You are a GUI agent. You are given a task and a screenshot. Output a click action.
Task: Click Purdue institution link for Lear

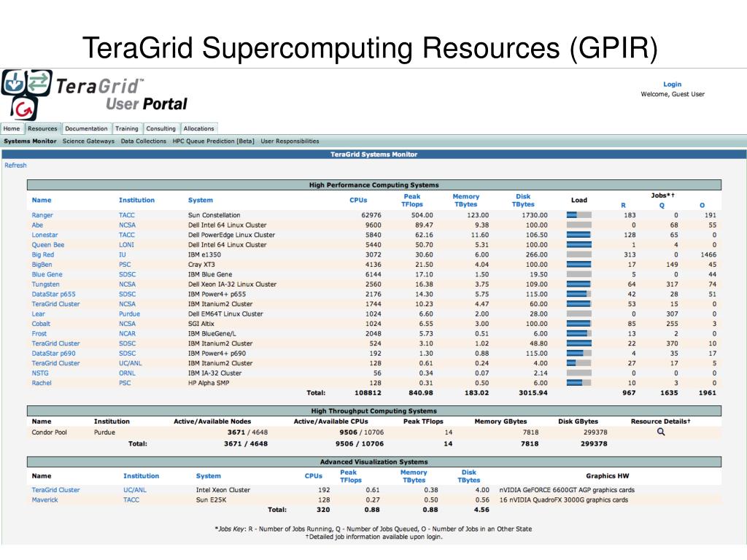point(130,314)
